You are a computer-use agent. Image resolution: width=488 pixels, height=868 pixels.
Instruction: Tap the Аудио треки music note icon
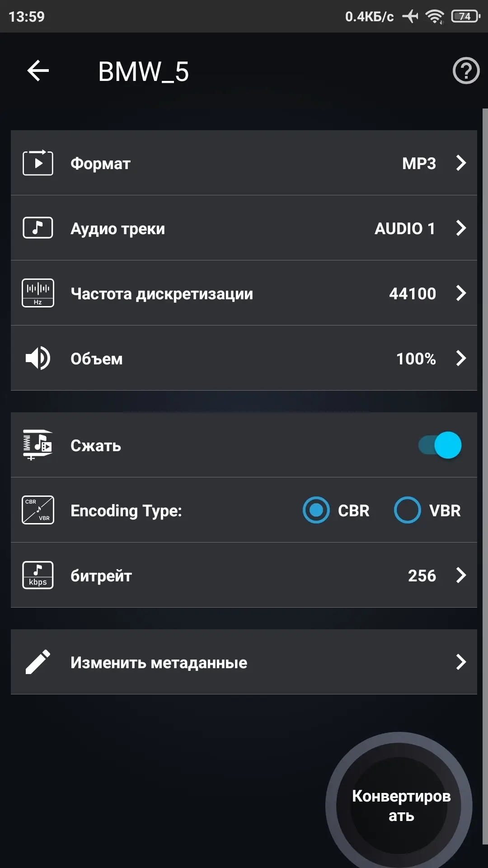[38, 228]
